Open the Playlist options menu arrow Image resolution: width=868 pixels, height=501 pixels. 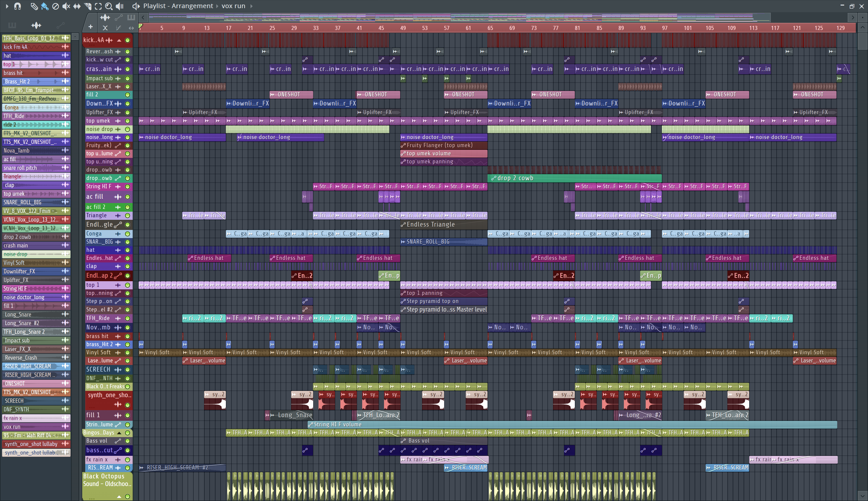pos(7,6)
